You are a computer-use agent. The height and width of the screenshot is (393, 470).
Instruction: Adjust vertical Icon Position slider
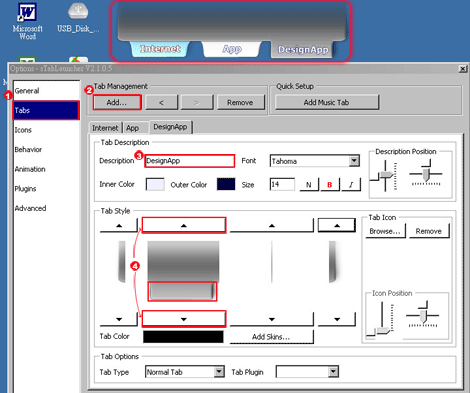382,331
